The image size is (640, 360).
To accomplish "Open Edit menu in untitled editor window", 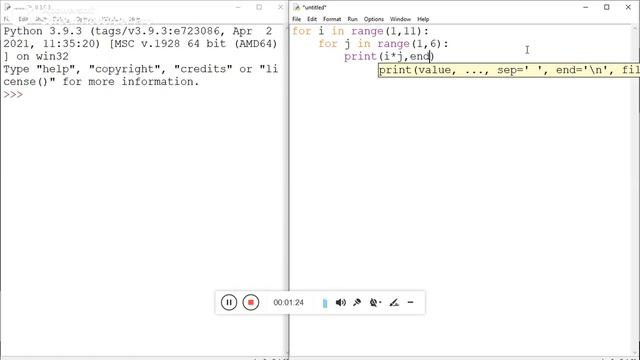I will tap(312, 19).
